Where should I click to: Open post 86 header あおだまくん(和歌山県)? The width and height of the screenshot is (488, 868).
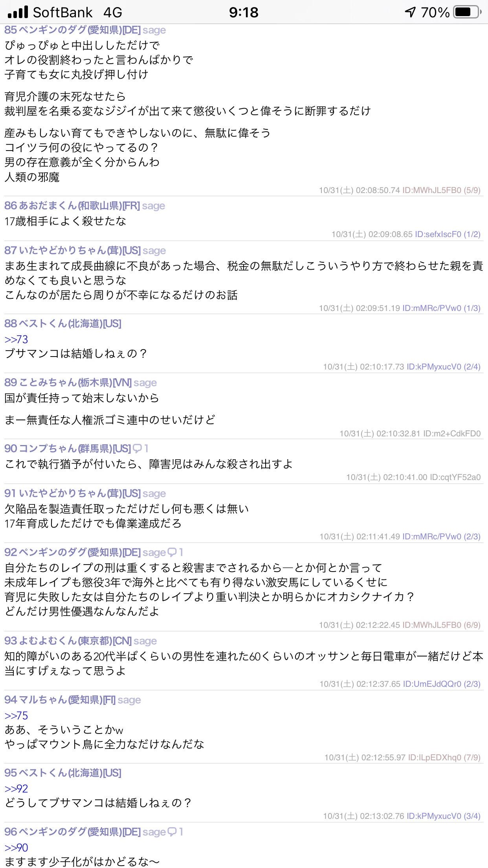[71, 206]
